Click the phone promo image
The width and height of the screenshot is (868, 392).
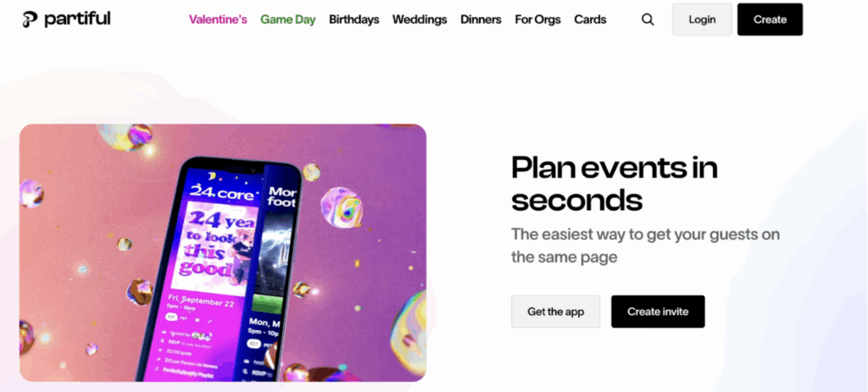[x=223, y=252]
